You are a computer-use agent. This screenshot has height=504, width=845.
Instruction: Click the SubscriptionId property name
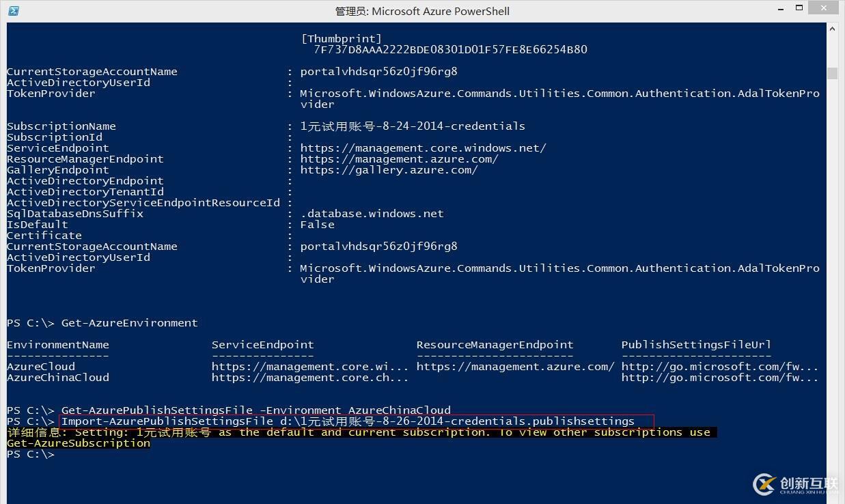coord(55,137)
